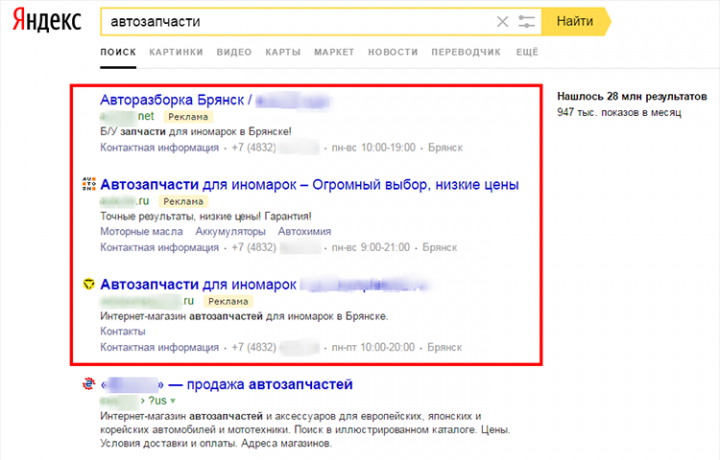Image resolution: width=720 pixels, height=460 pixels.
Task: Click Реклама label on third ad
Action: click(x=228, y=301)
